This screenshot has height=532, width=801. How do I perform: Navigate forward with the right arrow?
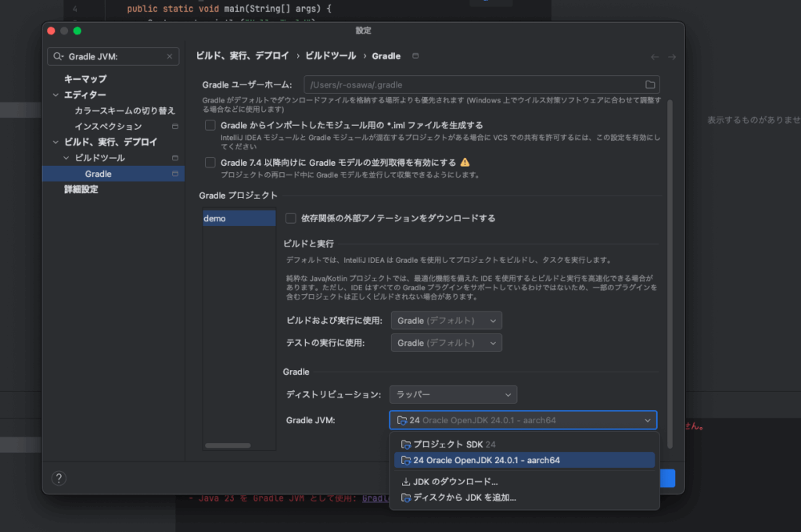coord(672,57)
